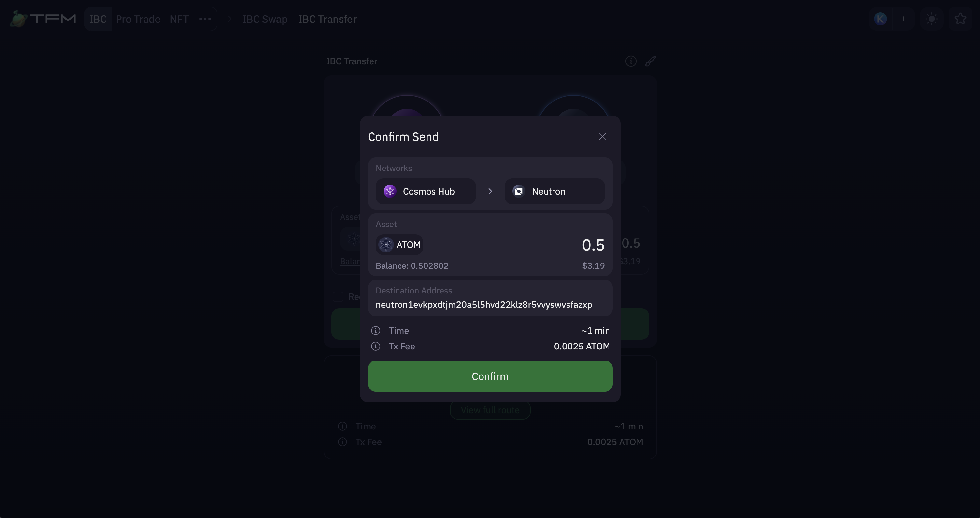This screenshot has width=980, height=518.
Task: Click the IBC Transfer info icon
Action: 631,61
